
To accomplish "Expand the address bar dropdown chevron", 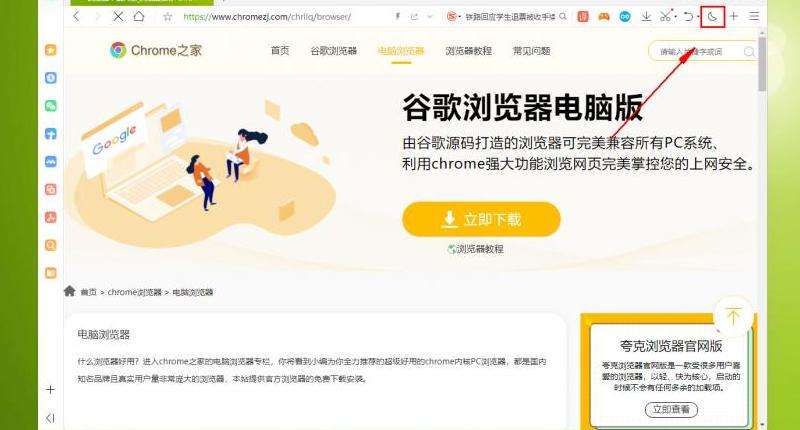I will [430, 17].
